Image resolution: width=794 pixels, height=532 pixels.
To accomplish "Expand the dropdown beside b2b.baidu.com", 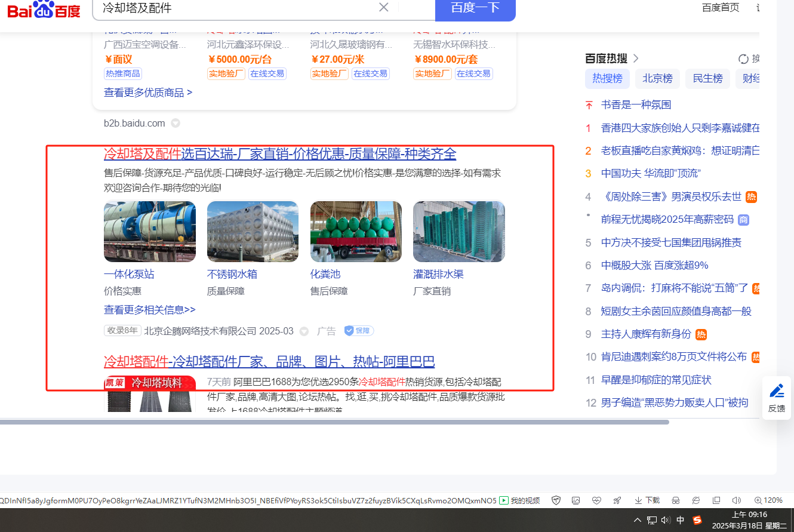I will coord(176,124).
